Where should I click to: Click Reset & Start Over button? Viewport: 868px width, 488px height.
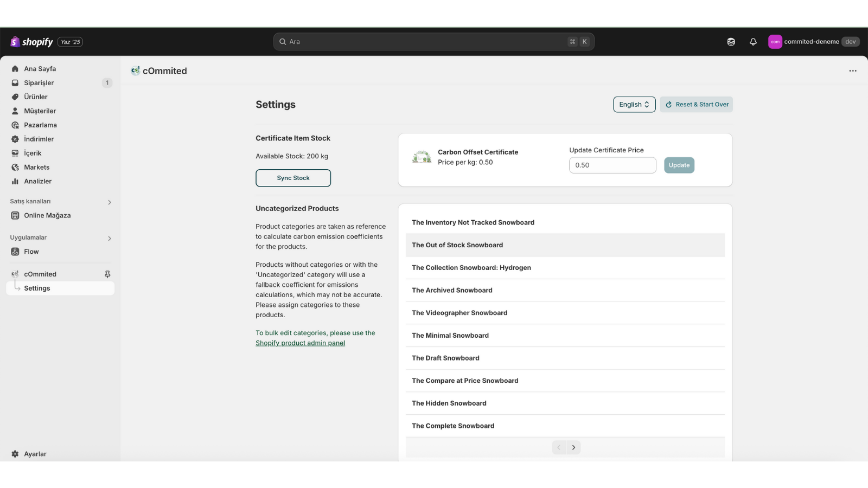point(697,105)
